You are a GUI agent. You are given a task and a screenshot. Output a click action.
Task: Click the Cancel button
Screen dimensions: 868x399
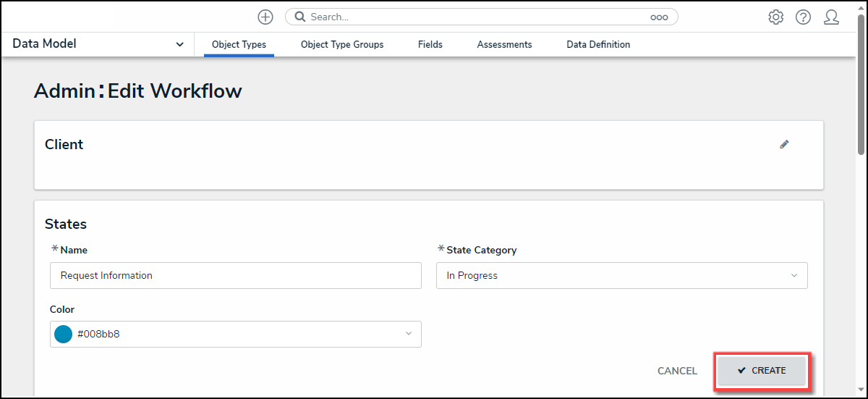[677, 371]
